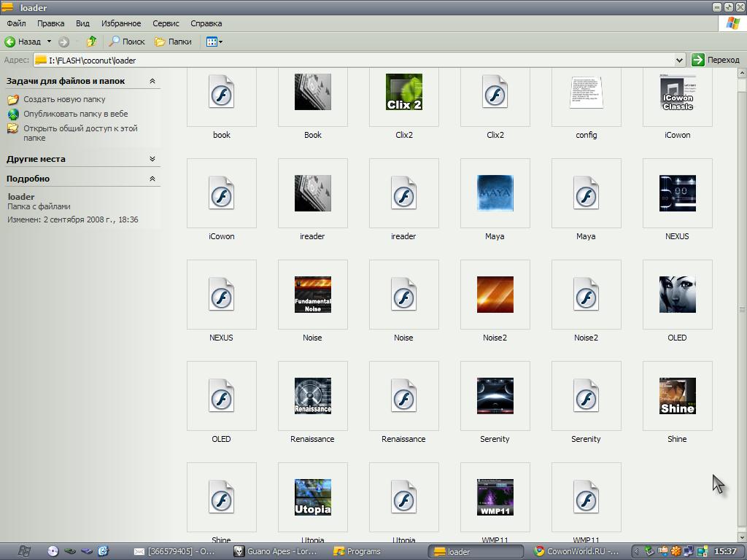Collapse the Подробно details panel

tap(152, 179)
